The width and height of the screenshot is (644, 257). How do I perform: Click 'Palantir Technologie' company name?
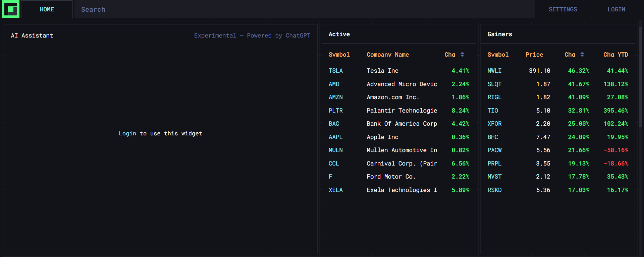tap(402, 111)
